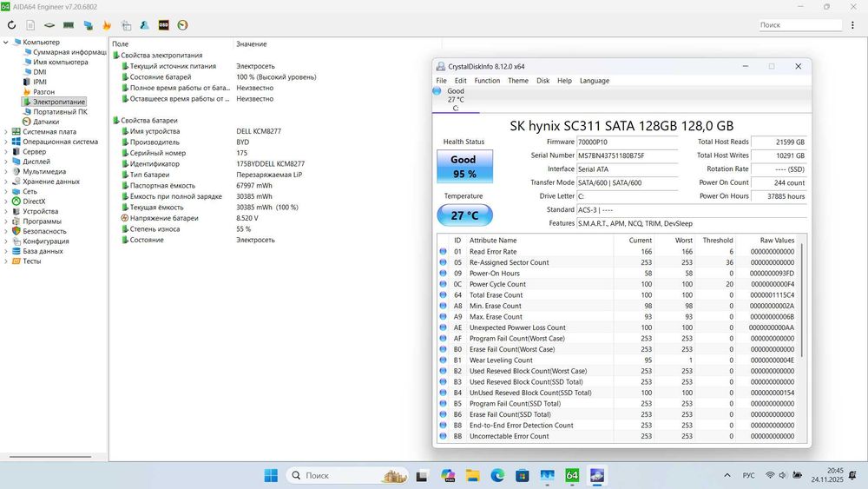868x489 pixels.
Task: Click the CrystalDiskInfo title bar app icon
Action: 441,67
